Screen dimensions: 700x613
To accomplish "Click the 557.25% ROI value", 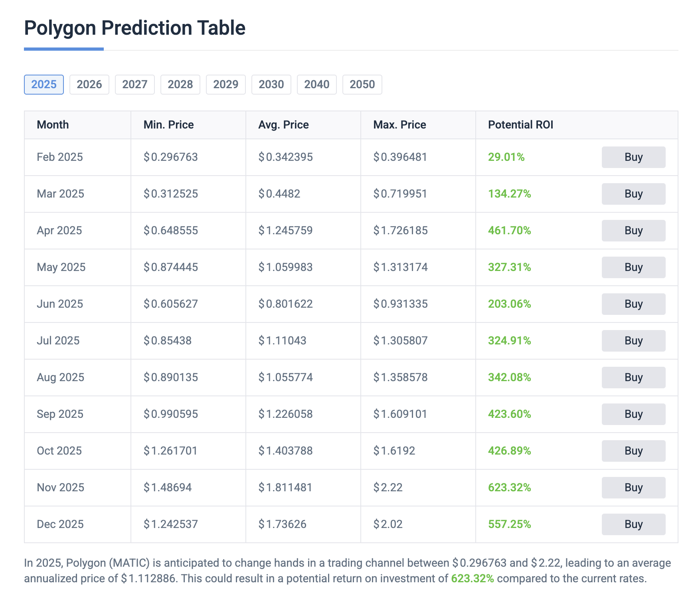I will point(509,524).
